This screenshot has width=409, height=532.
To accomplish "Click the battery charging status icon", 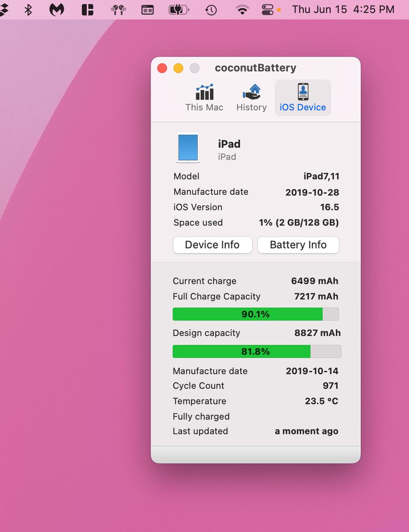I will (179, 10).
